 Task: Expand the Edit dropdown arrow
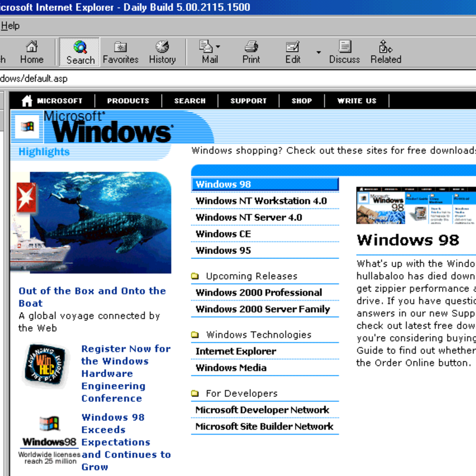click(x=319, y=52)
